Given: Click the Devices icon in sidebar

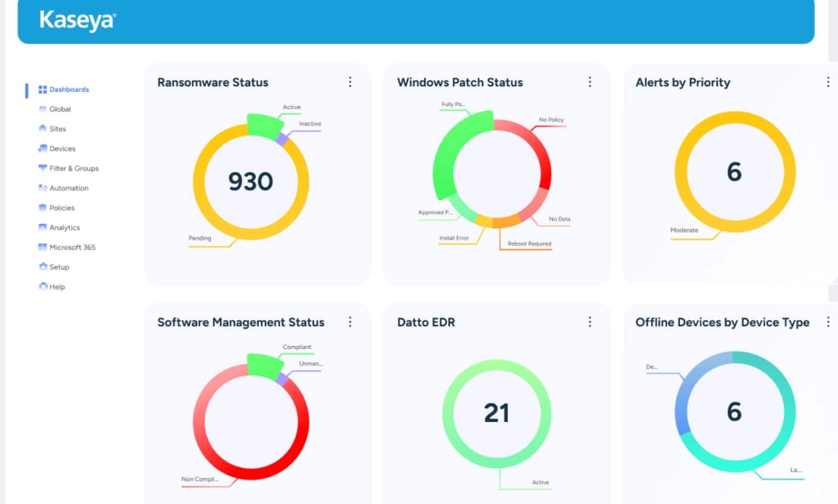Looking at the screenshot, I should click(43, 149).
